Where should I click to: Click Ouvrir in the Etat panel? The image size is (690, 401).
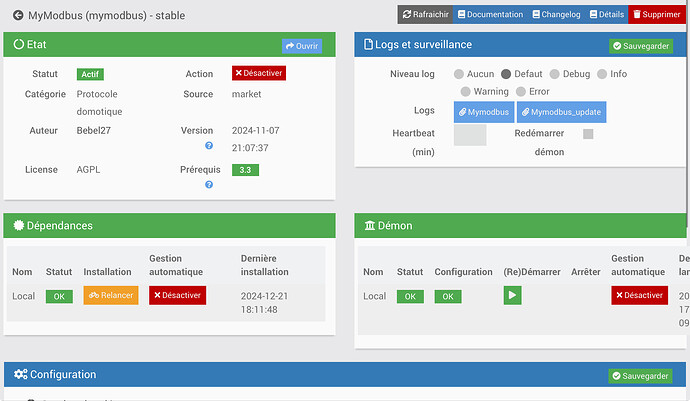pyautogui.click(x=302, y=46)
